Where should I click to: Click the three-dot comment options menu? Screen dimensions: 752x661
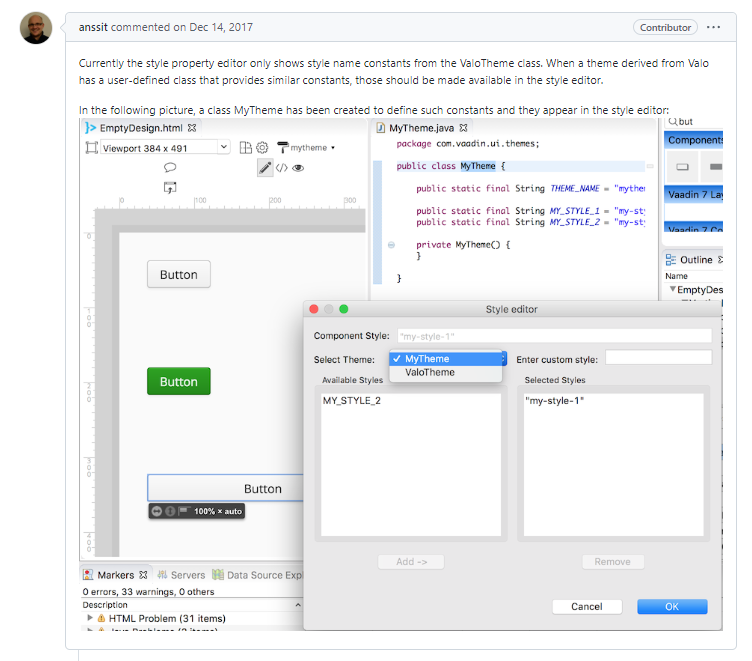713,27
